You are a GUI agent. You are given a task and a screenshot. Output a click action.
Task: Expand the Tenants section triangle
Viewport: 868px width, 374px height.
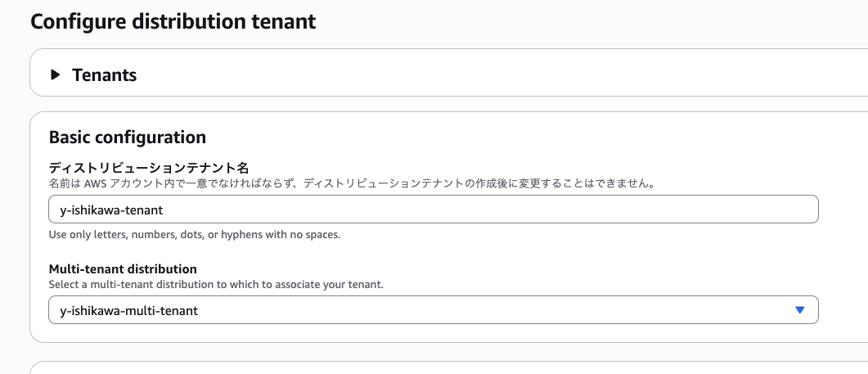tap(56, 75)
